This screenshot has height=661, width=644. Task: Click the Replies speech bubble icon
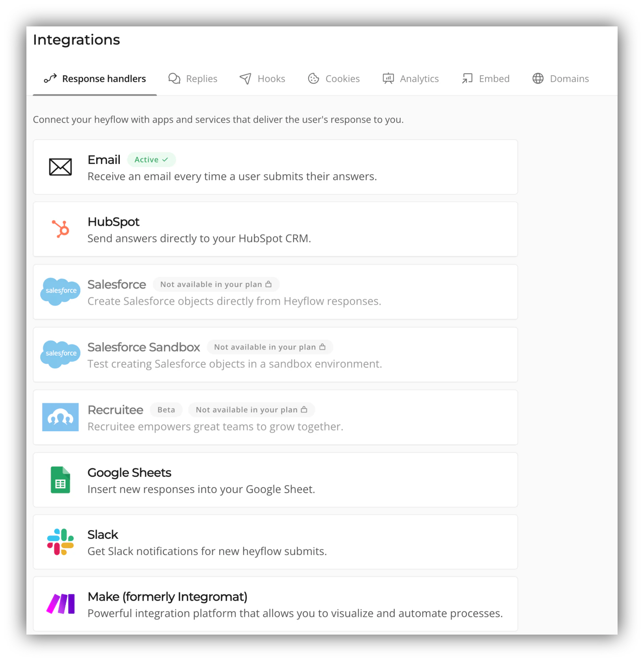tap(174, 78)
